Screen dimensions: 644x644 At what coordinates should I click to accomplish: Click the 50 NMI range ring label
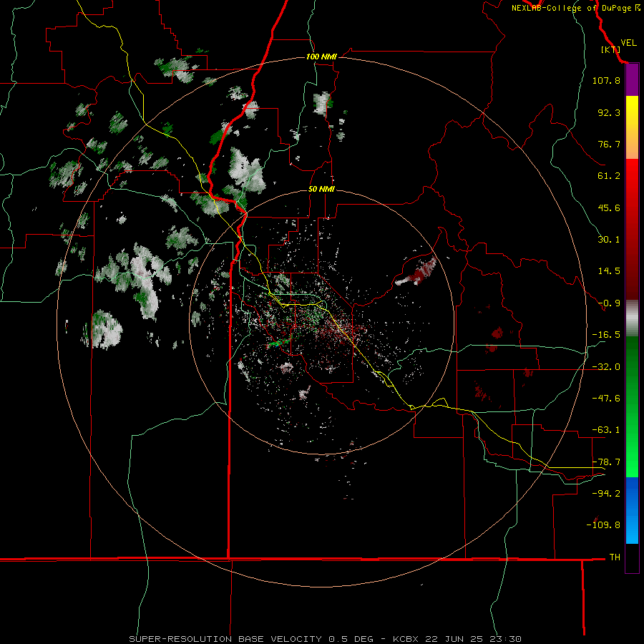[x=321, y=189]
